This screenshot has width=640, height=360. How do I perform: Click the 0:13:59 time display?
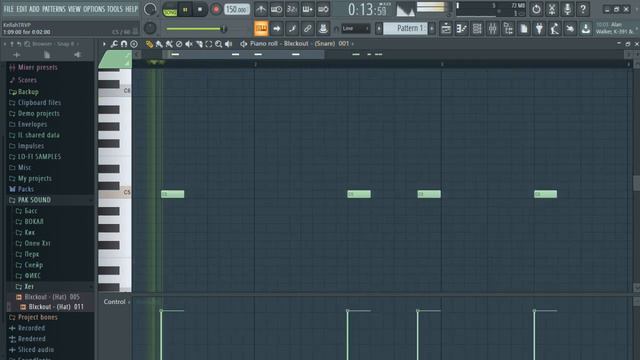pos(367,9)
